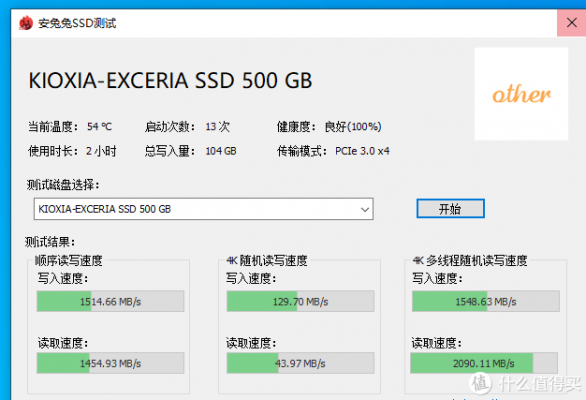
Task: Click the 开始 start button
Action: tap(450, 209)
